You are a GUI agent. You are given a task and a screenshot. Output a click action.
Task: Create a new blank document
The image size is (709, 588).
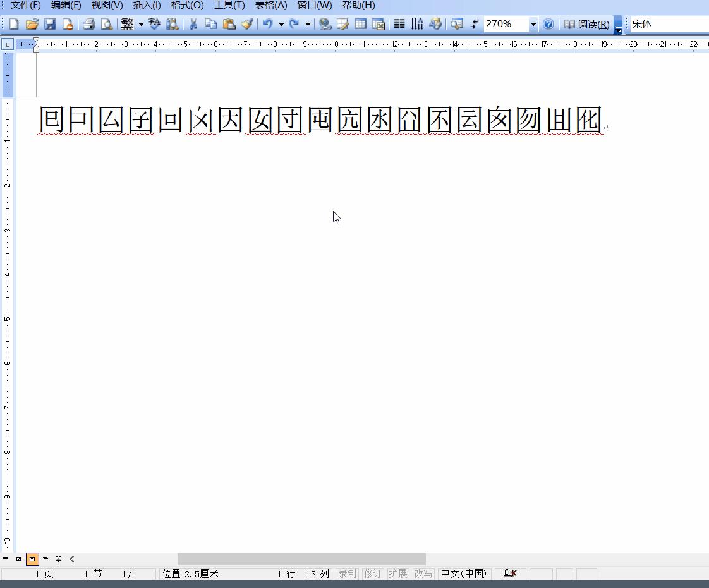click(x=14, y=24)
